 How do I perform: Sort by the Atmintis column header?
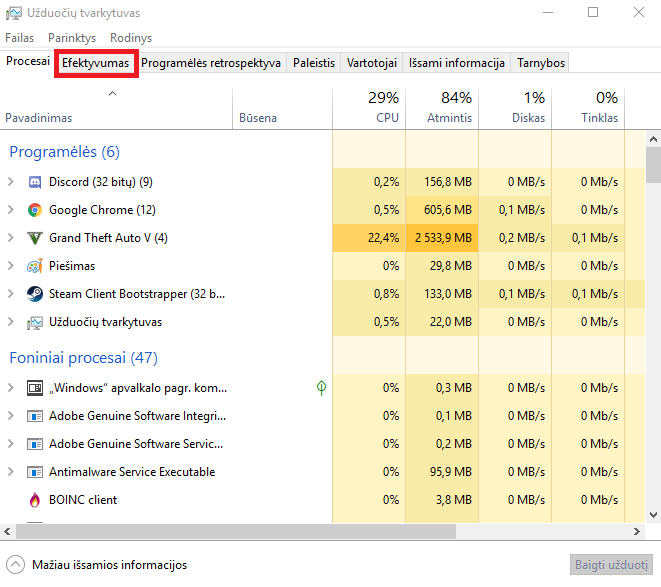click(442, 108)
